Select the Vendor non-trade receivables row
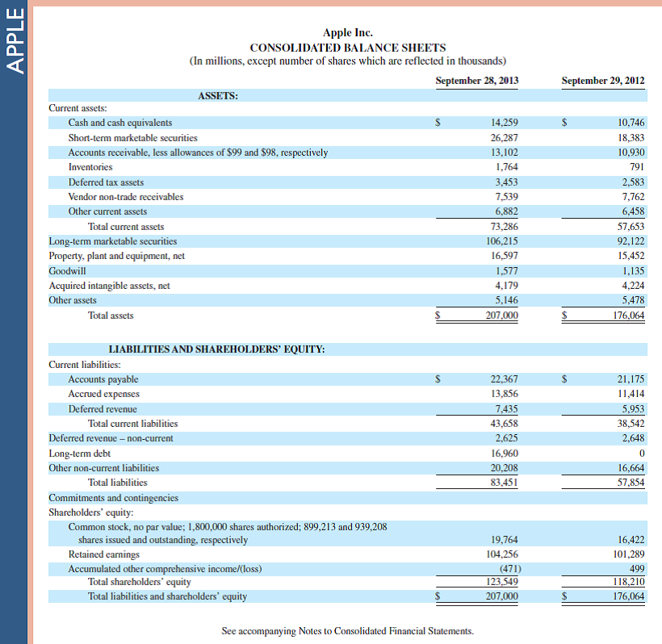The width and height of the screenshot is (662, 644). tap(123, 196)
